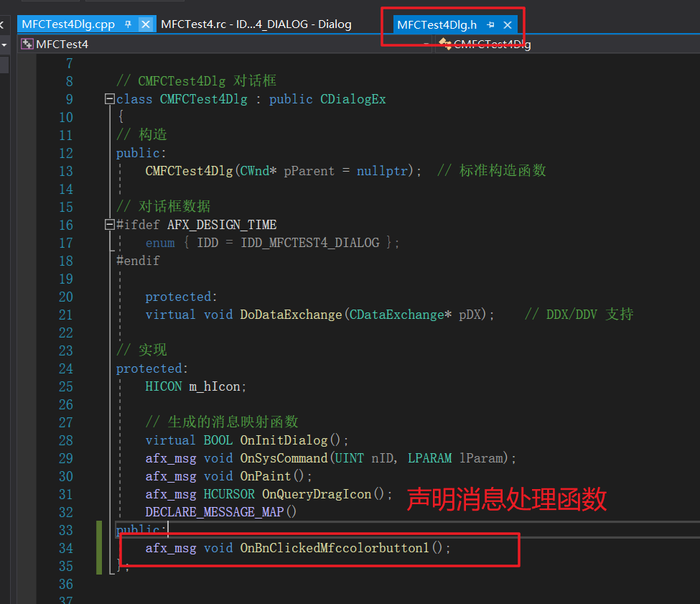Click the HCURSOR return type
This screenshot has height=604, width=700.
[229, 493]
